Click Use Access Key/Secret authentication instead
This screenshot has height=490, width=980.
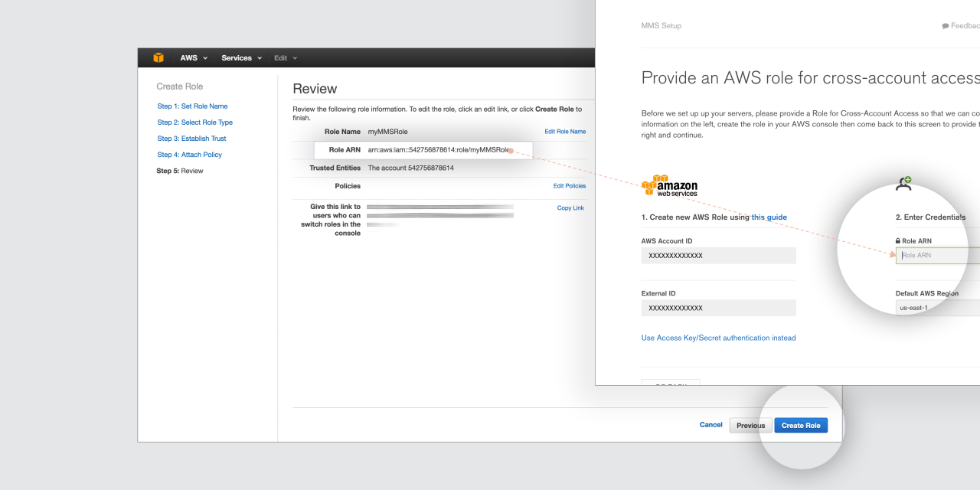tap(718, 338)
